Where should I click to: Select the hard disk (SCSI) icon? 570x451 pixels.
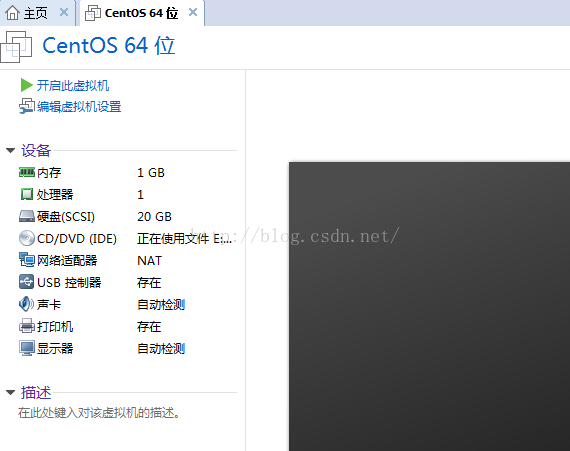coord(27,216)
